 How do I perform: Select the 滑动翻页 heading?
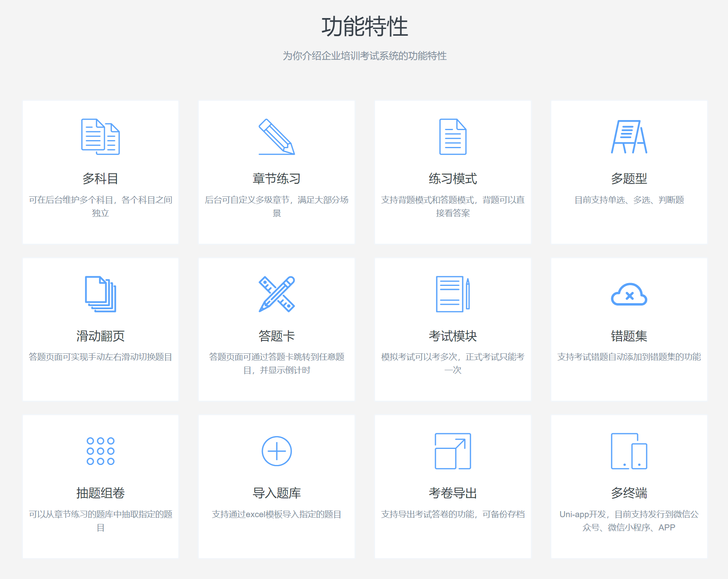click(x=100, y=336)
